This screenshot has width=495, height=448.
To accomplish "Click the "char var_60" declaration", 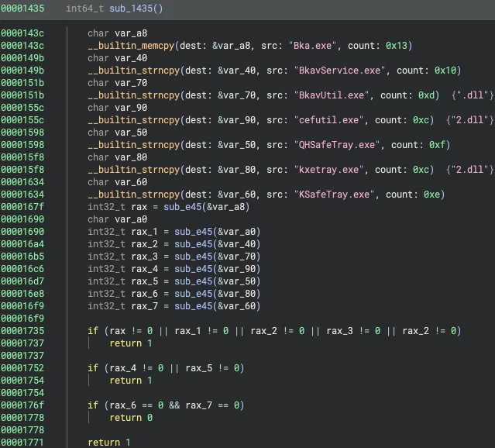I will [x=118, y=182].
